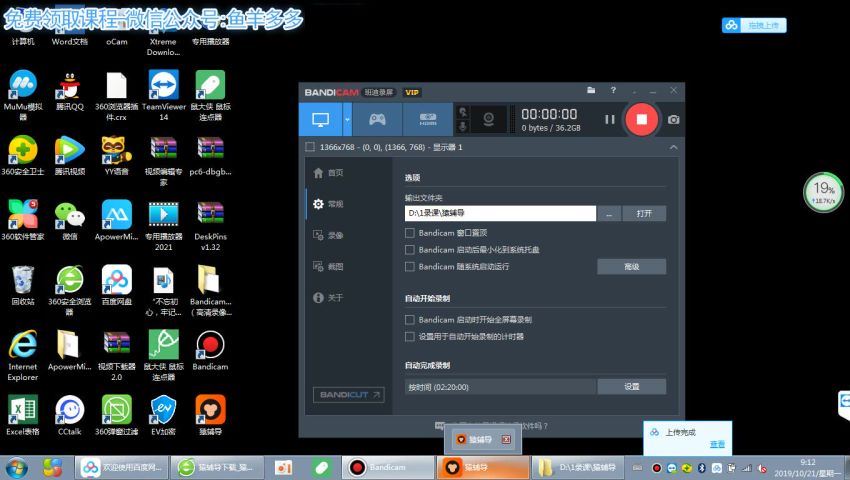
Task: Open 百度网盘 desktop icon
Action: (x=117, y=285)
